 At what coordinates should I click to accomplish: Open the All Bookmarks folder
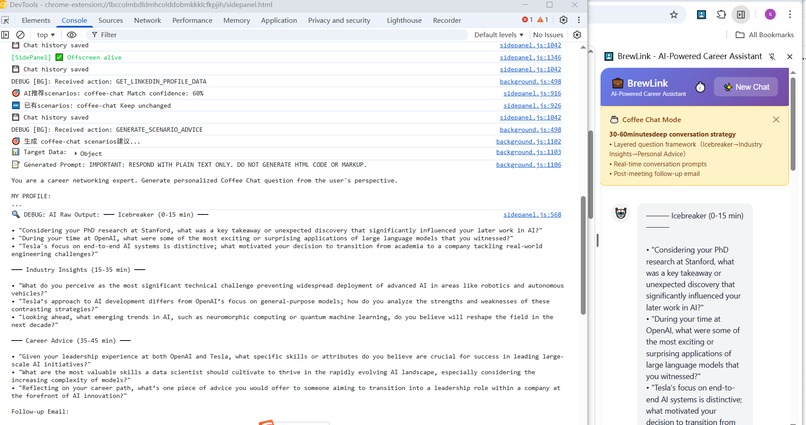(764, 35)
